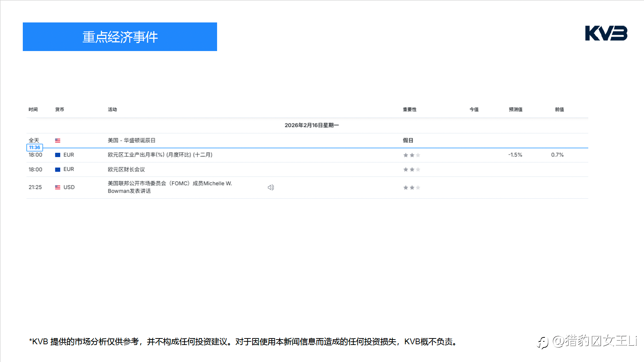Click the US flag in the all-day holiday row
This screenshot has height=362, width=644.
(58, 140)
